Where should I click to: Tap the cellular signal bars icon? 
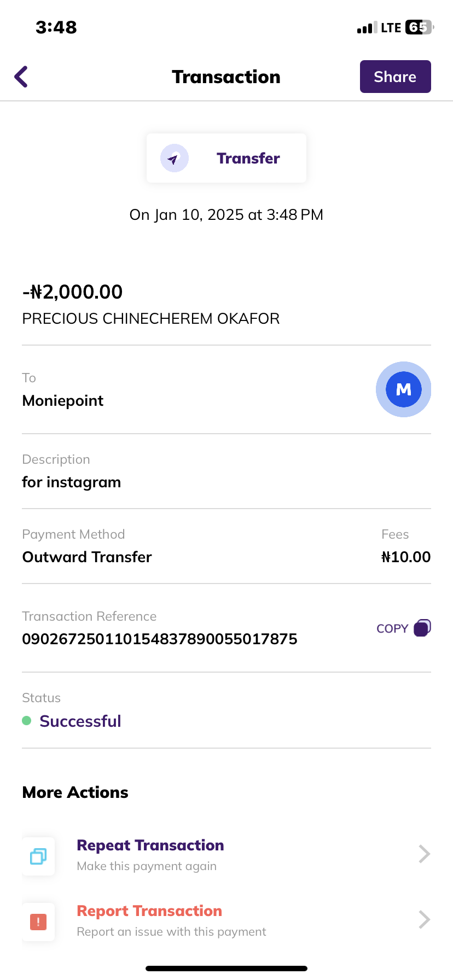tap(367, 28)
